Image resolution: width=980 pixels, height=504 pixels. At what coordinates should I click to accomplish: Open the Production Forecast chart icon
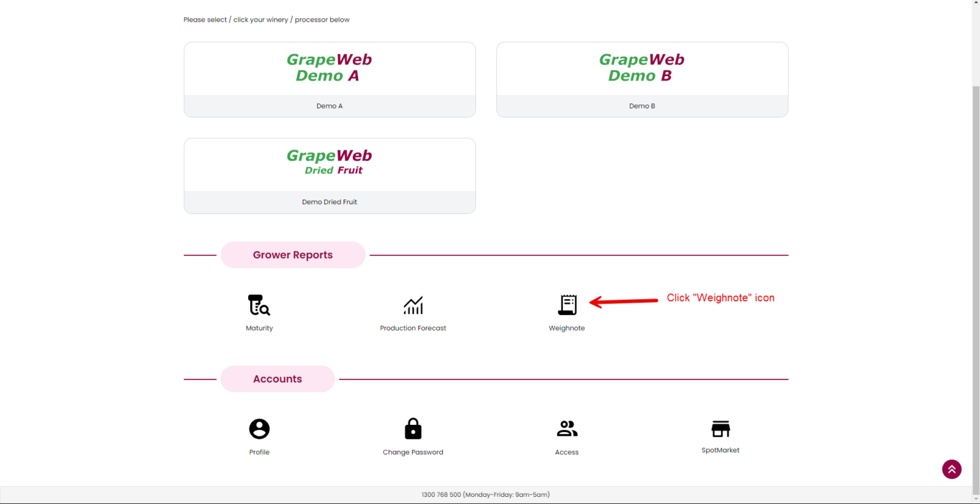pos(413,306)
